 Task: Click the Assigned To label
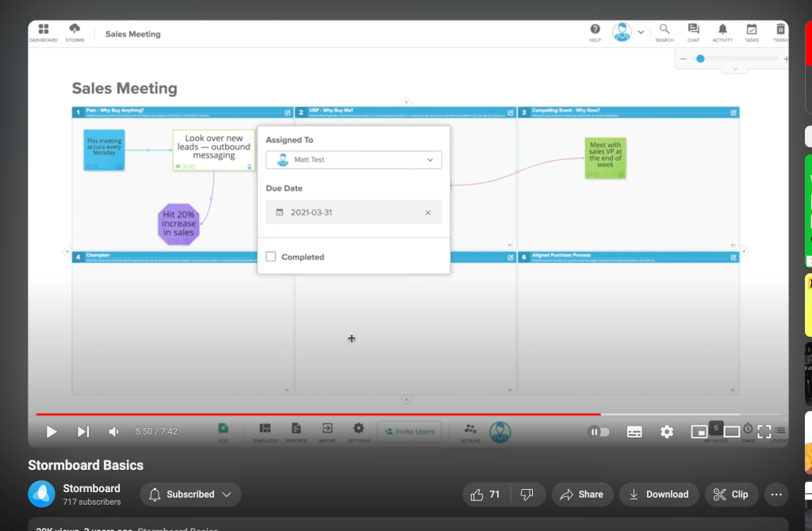pyautogui.click(x=289, y=139)
